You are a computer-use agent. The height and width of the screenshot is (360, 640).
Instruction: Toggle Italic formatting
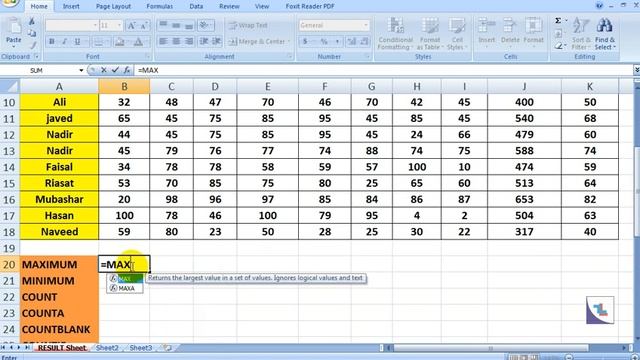pos(64,42)
